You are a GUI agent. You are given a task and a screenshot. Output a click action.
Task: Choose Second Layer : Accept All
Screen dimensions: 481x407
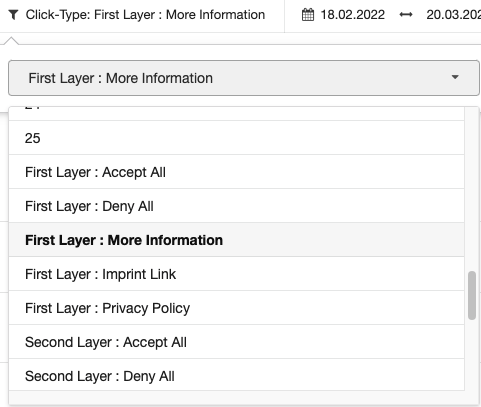click(236, 342)
